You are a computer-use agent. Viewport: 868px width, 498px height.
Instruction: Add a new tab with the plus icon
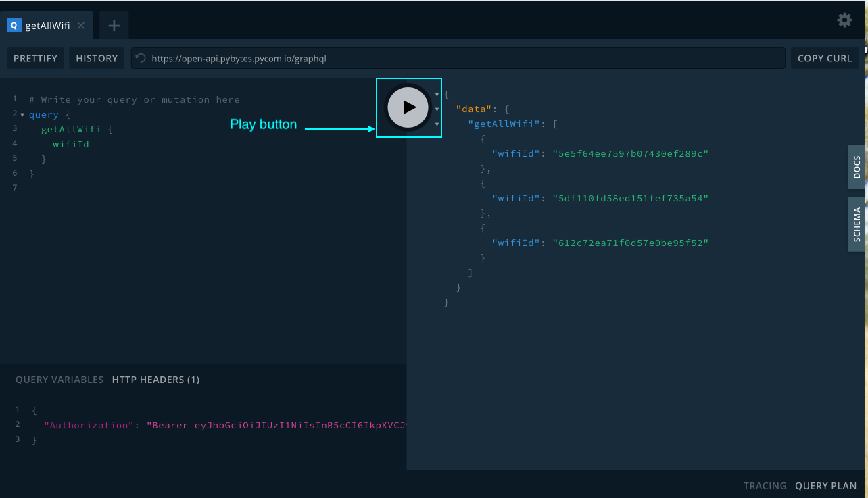point(114,26)
